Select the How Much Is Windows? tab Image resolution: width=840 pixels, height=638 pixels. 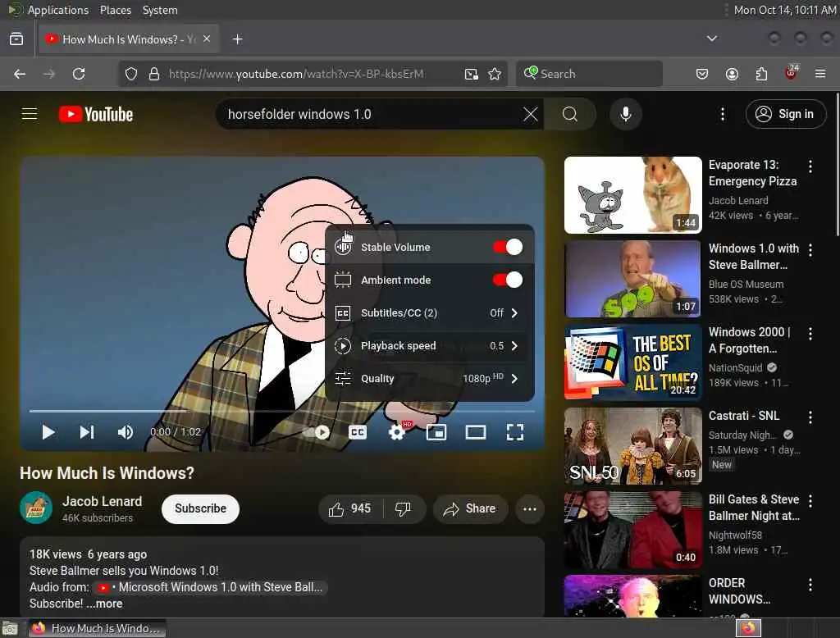point(129,39)
